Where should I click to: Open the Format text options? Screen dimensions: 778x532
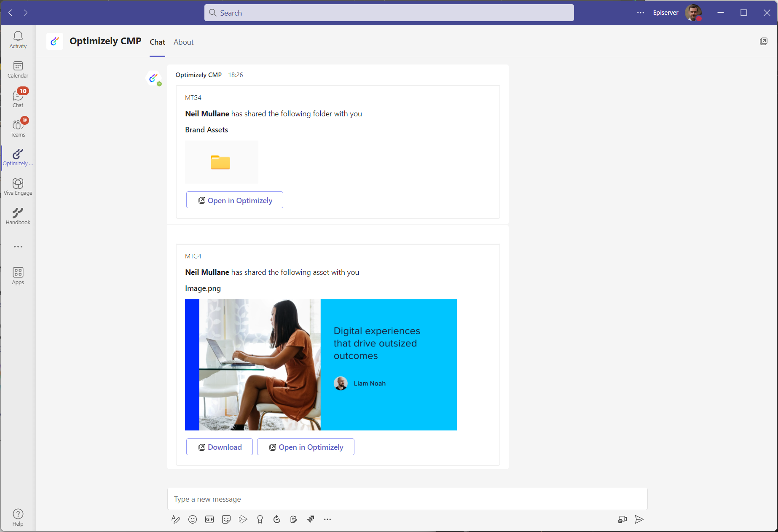pyautogui.click(x=176, y=519)
